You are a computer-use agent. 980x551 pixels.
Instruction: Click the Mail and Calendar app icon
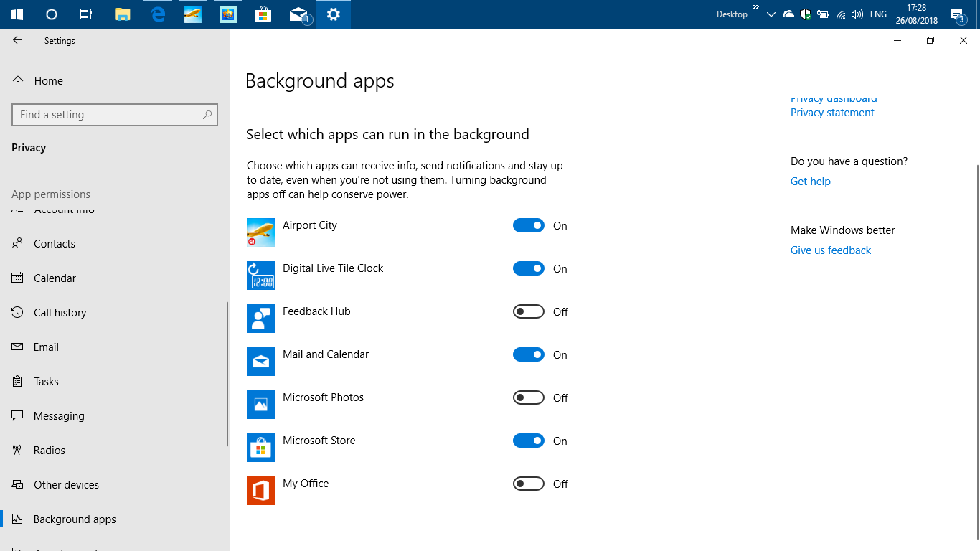point(261,362)
